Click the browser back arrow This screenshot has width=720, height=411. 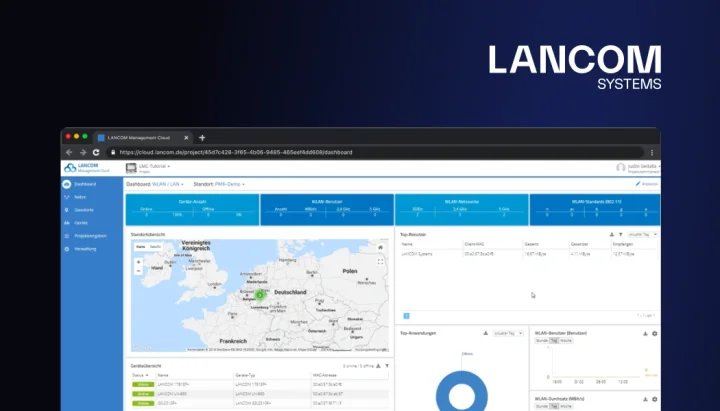[69, 152]
